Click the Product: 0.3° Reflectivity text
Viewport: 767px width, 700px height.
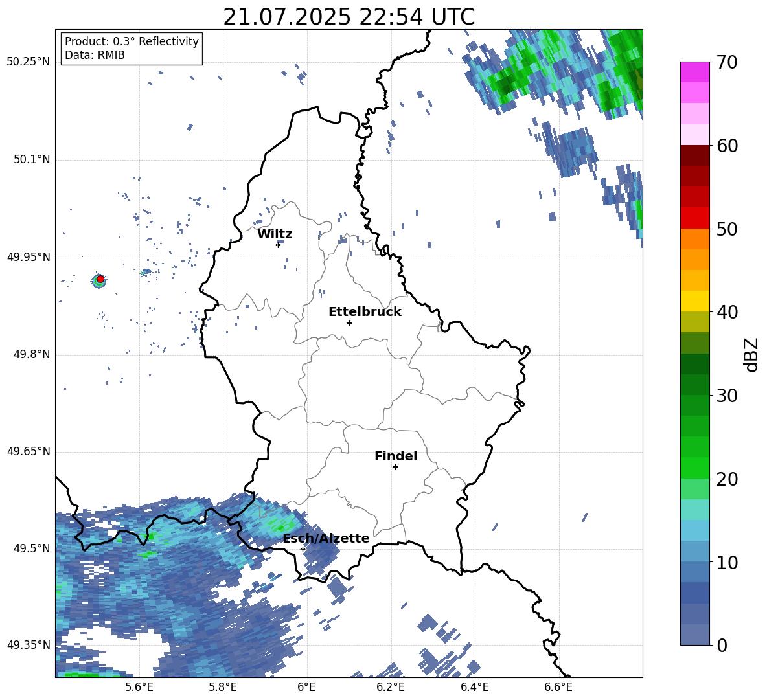click(132, 41)
